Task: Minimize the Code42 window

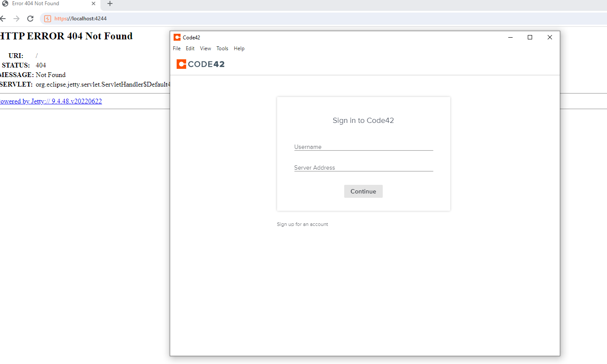Action: [x=510, y=37]
